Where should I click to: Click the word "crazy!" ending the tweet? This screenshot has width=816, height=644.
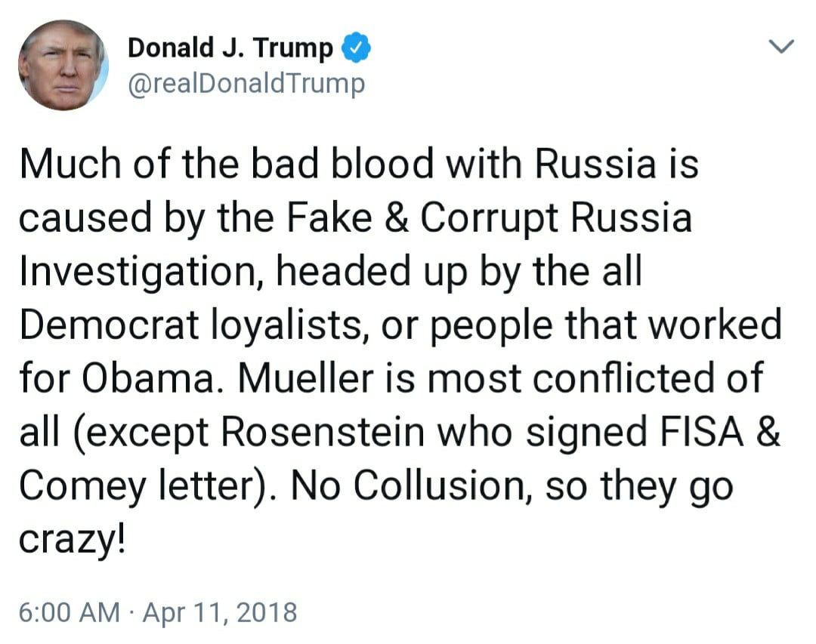72,541
